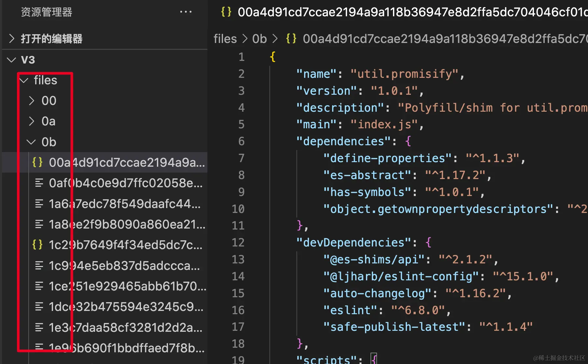Image resolution: width=588 pixels, height=364 pixels.
Task: Click the JSON icon in breadcrumb
Action: pos(291,39)
